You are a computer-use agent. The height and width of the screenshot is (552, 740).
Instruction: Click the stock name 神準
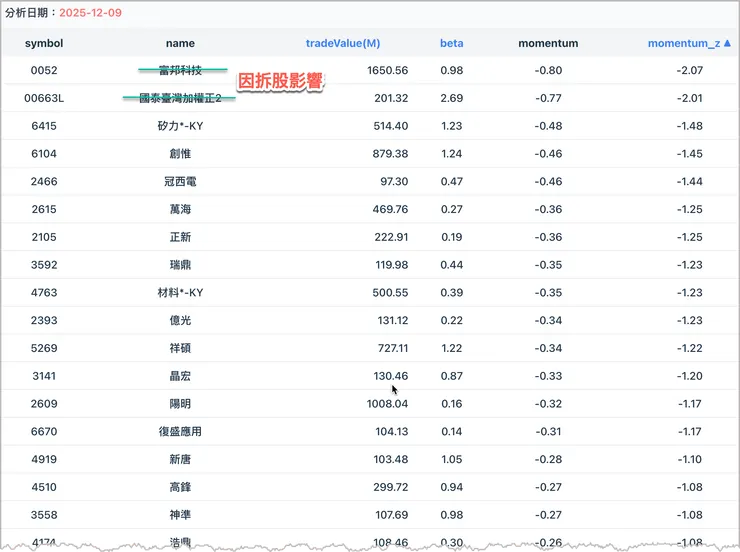click(x=180, y=516)
